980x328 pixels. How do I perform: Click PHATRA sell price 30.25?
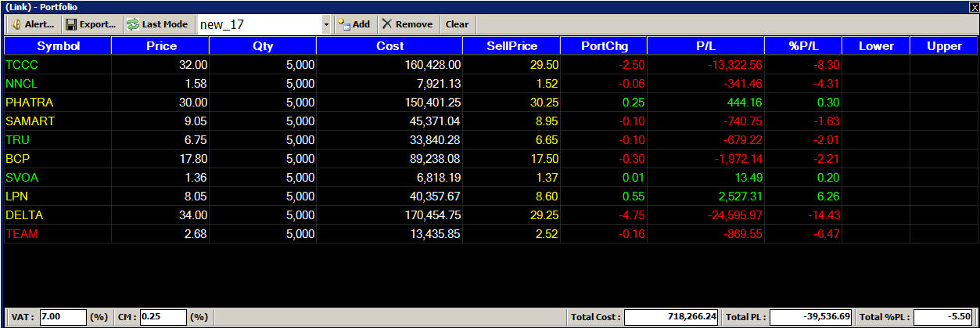(x=544, y=103)
